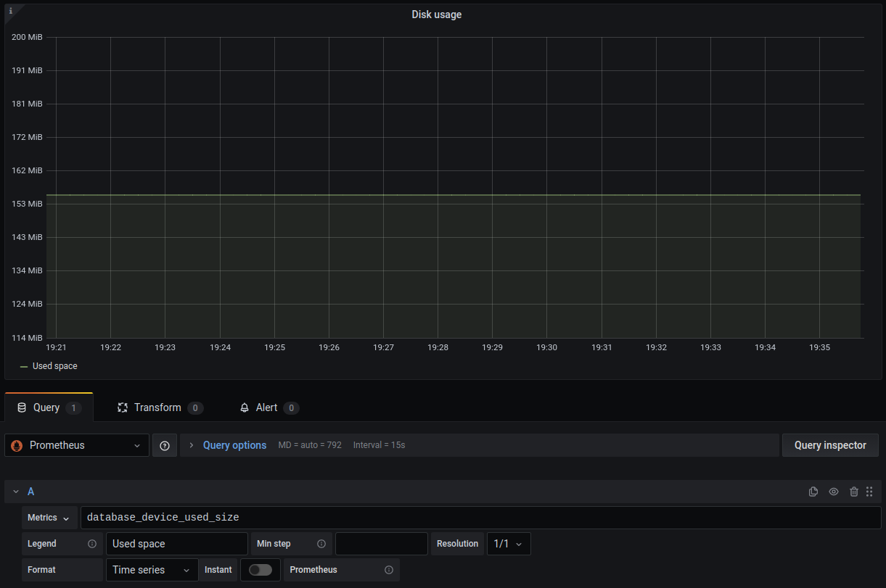Expand the Query options section
Viewport: 886px width, 588px height.
[234, 445]
